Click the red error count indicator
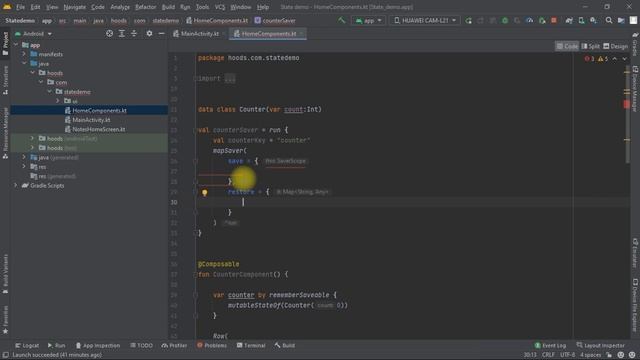 click(589, 59)
